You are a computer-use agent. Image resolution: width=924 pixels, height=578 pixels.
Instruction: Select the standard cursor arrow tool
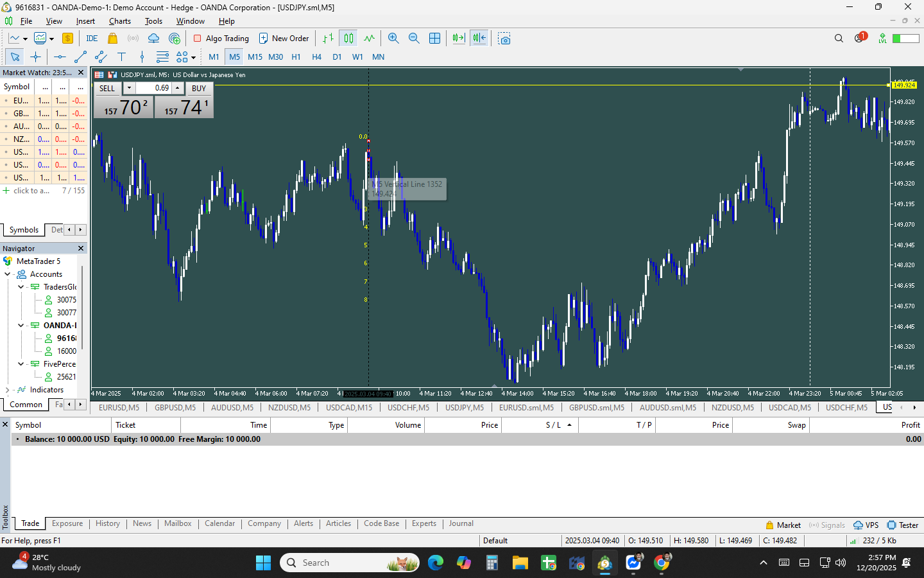[x=15, y=57]
